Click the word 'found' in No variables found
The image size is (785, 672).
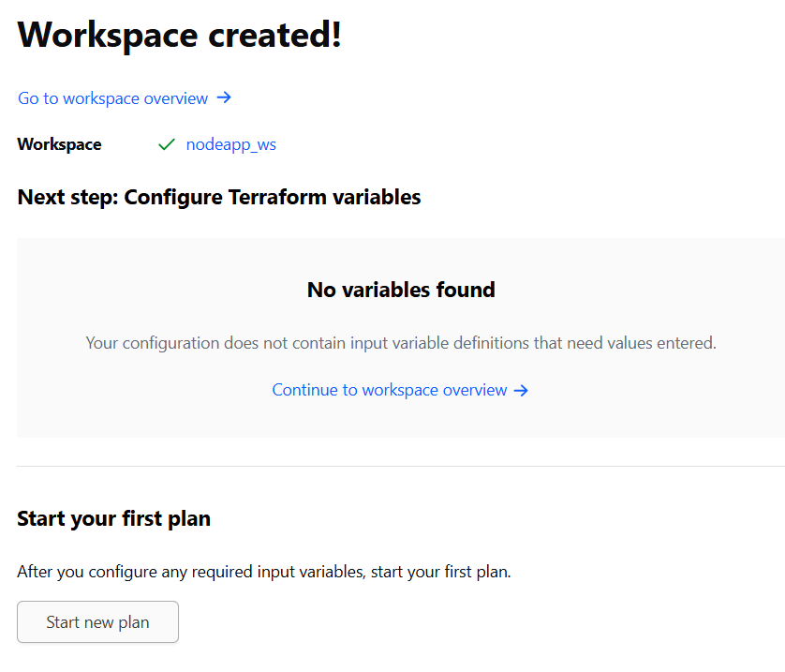(x=462, y=290)
